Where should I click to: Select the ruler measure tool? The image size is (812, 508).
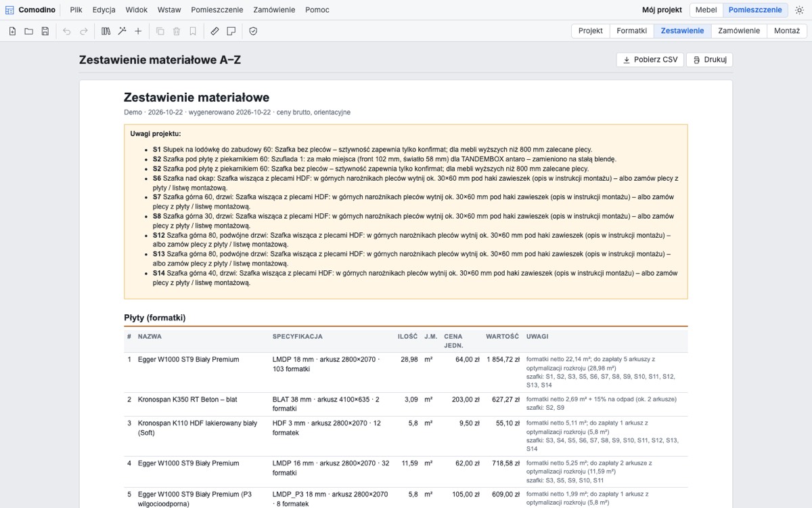215,31
